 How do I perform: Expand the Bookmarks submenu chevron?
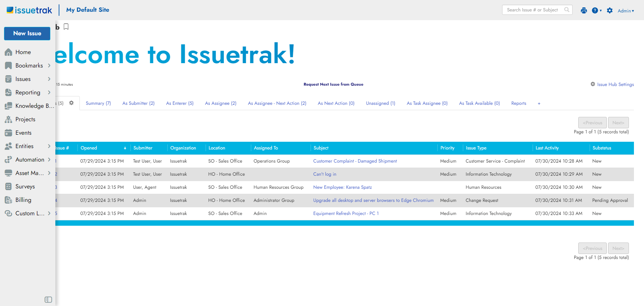(49, 65)
